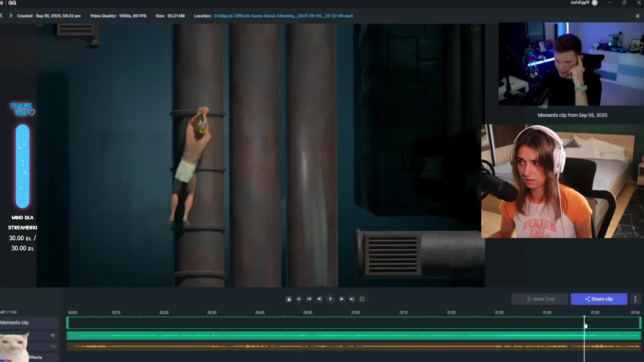The width and height of the screenshot is (644, 362).
Task: Click the Save Trim button
Action: click(x=540, y=299)
